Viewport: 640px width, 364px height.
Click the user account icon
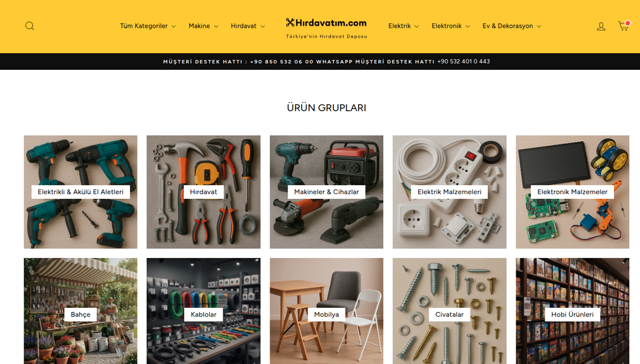pyautogui.click(x=601, y=27)
